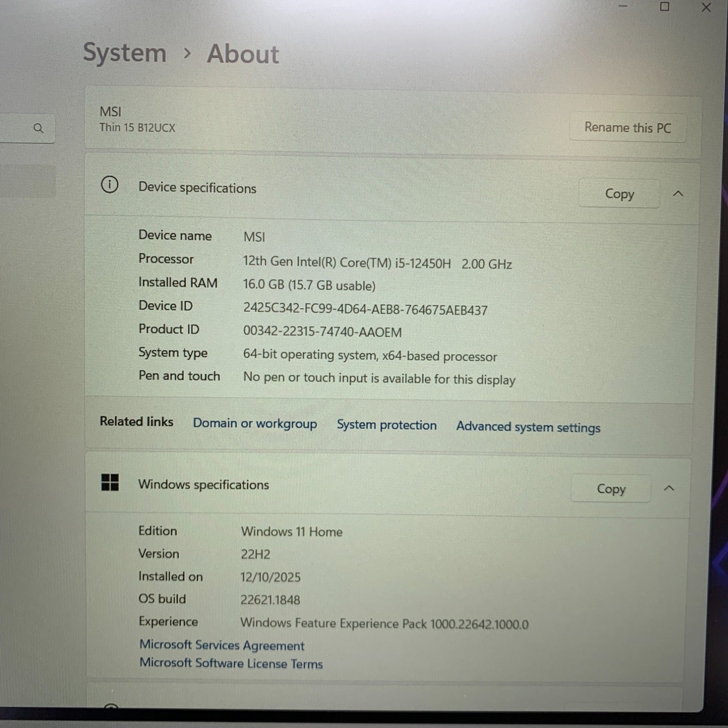The image size is (728, 728).
Task: Open Microsoft Software License Terms
Action: click(231, 663)
